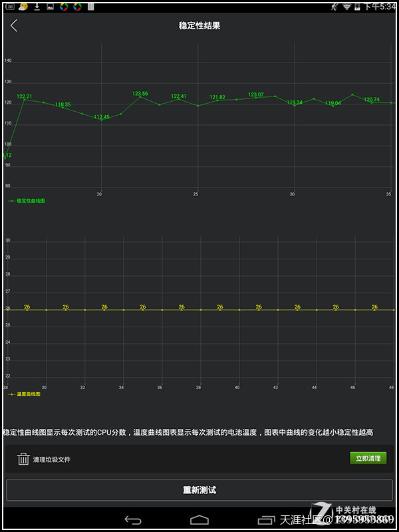Tap the 清理垃圾文件 label
Image resolution: width=399 pixels, height=532 pixels.
point(52,460)
